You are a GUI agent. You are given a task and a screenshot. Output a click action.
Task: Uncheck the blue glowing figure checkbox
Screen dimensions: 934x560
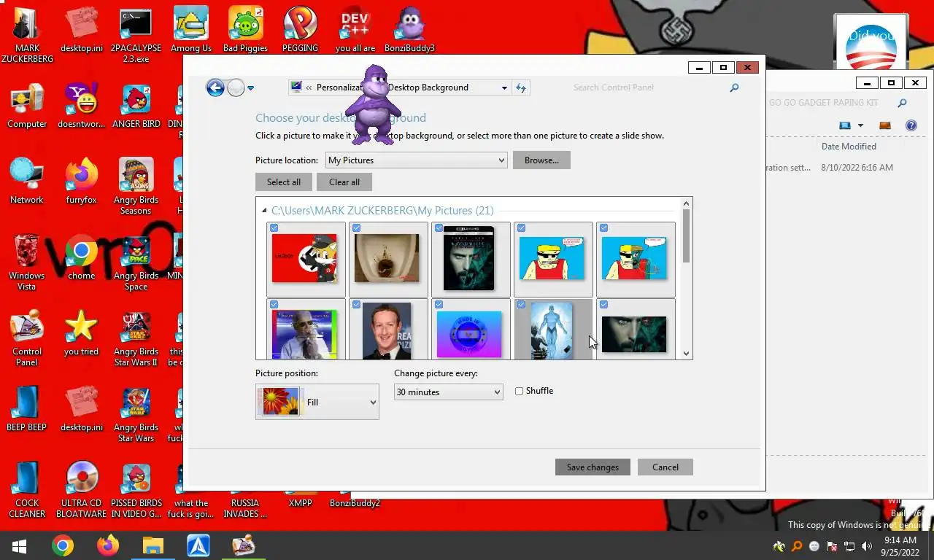(x=522, y=305)
